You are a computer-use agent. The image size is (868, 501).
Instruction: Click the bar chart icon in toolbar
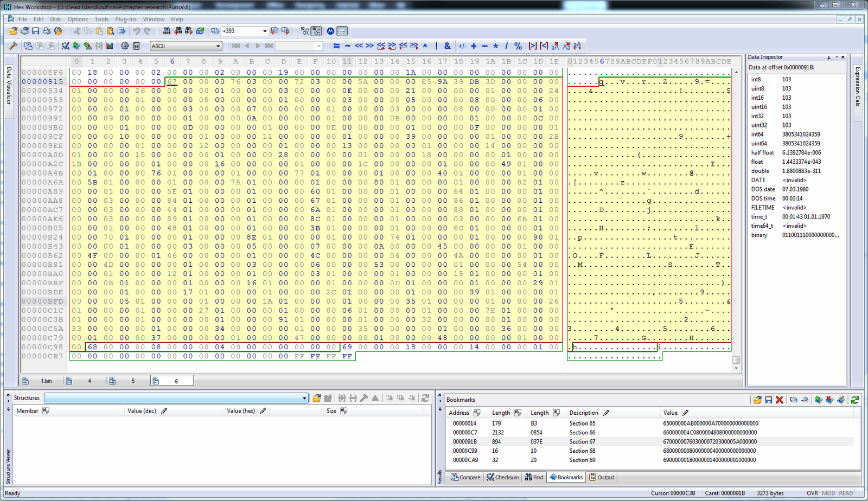110,46
